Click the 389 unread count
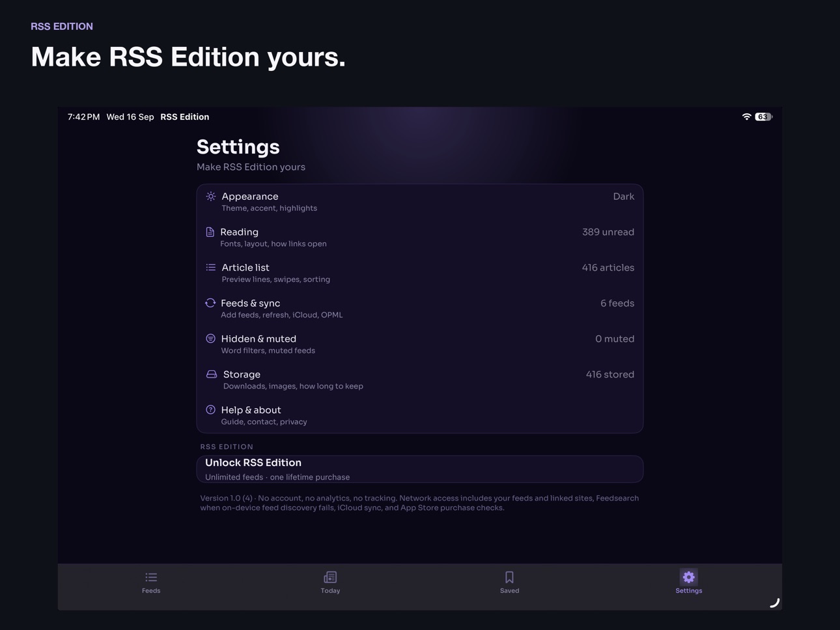Screen dimensions: 840x630 tap(608, 232)
